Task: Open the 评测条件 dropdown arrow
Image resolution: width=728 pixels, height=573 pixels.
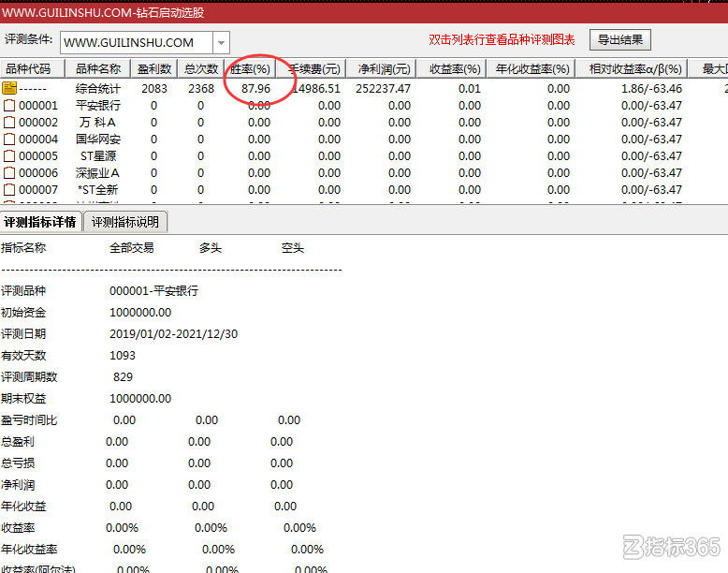Action: (x=222, y=43)
